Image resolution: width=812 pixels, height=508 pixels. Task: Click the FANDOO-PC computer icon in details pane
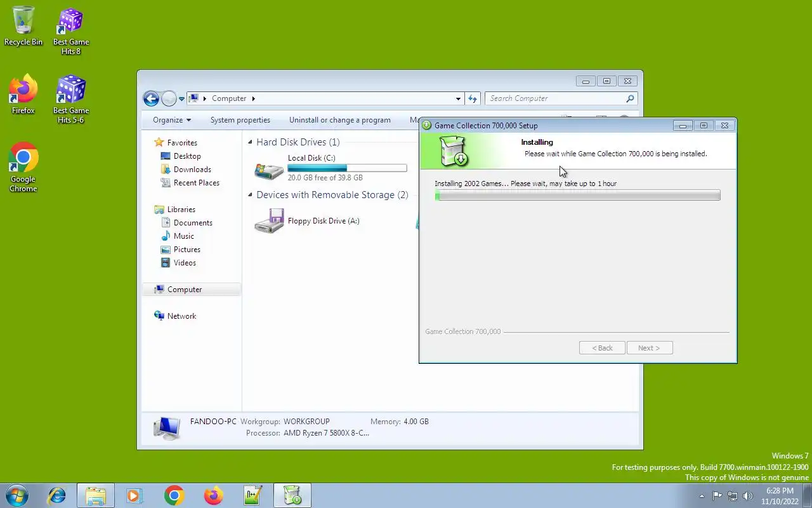pos(167,428)
